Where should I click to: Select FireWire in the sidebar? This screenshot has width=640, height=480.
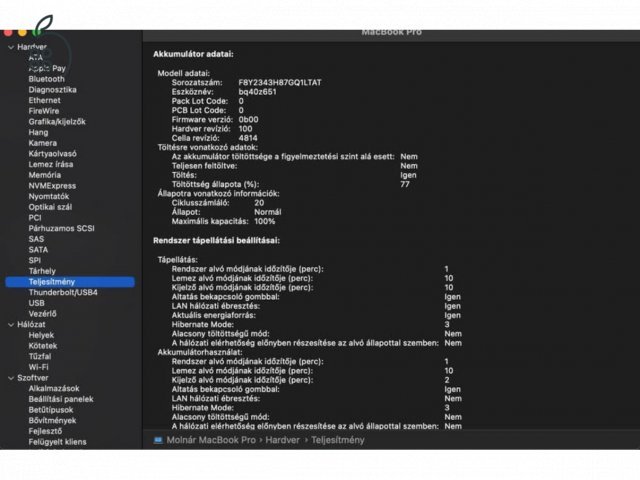click(x=44, y=111)
